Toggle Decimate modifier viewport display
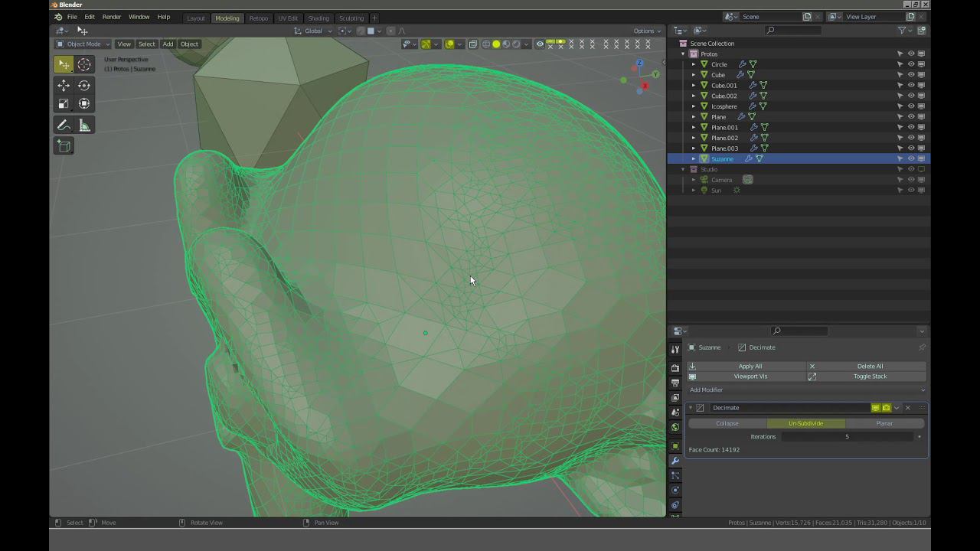The image size is (980, 551). [875, 408]
